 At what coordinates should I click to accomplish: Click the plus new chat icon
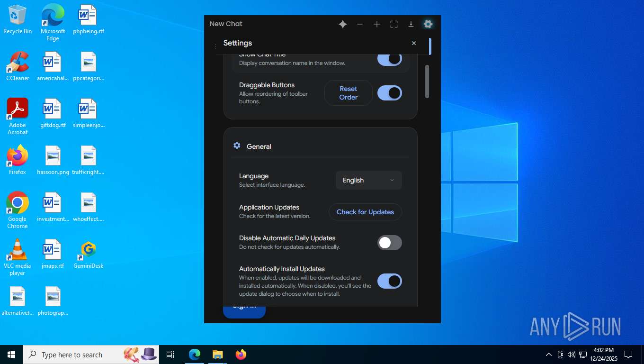[x=377, y=24]
